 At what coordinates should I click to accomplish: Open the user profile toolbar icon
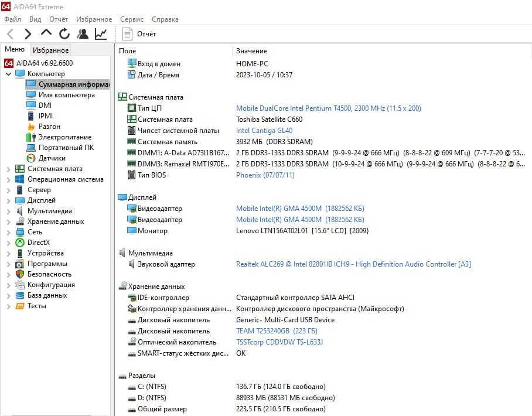click(83, 34)
